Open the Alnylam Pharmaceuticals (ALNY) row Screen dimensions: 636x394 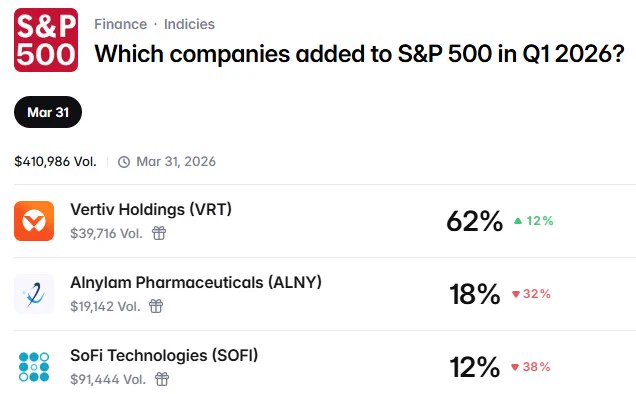(325, 294)
